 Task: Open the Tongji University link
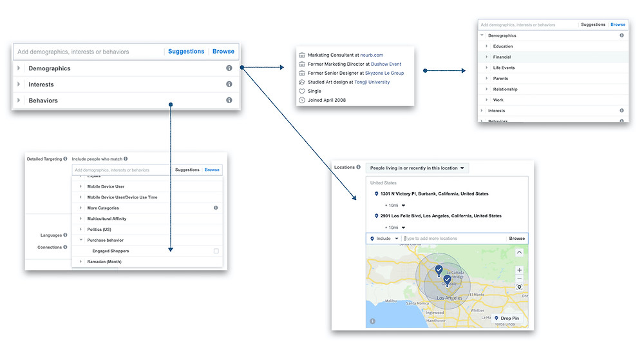(x=372, y=83)
